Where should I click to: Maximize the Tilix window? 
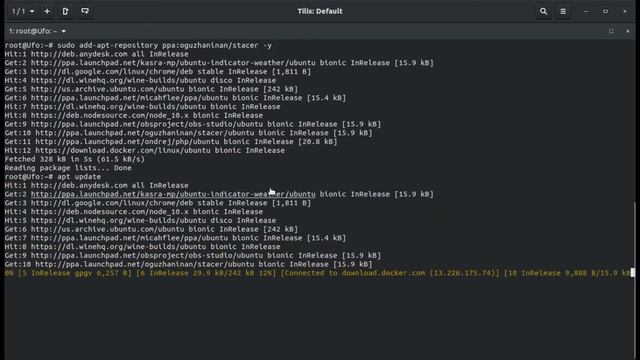point(605,11)
